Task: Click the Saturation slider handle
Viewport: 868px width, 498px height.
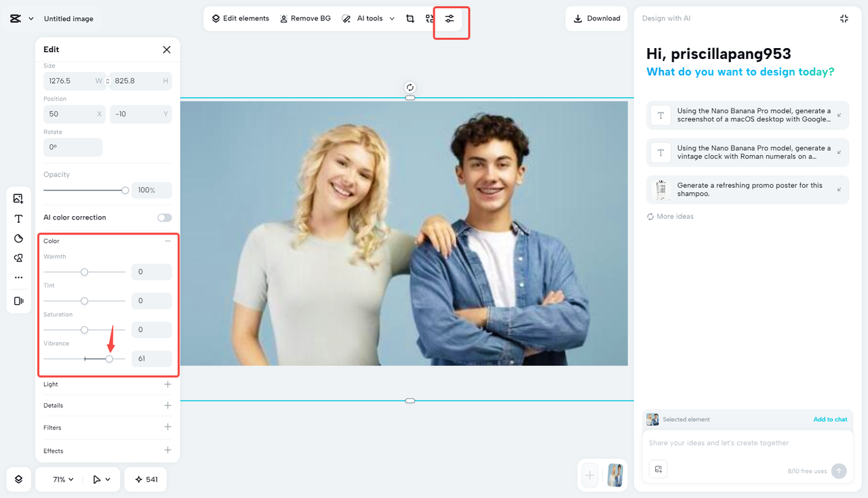Action: [x=84, y=330]
